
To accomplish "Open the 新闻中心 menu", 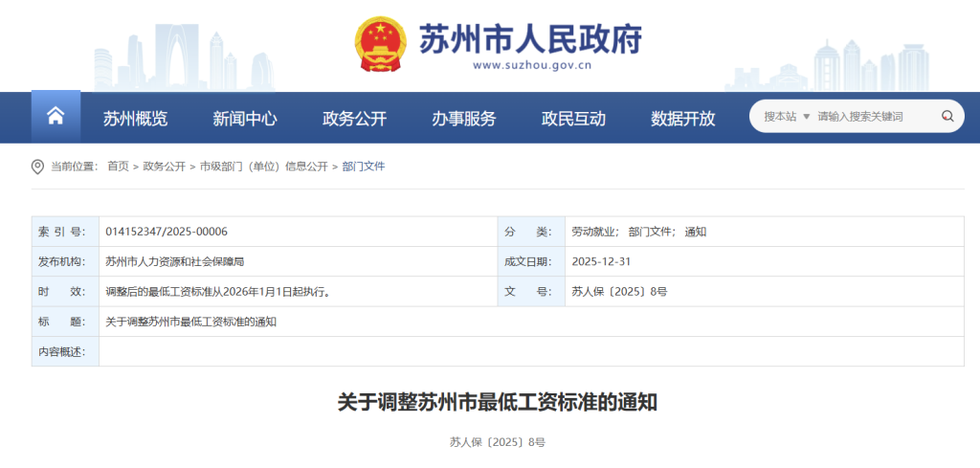I will [245, 118].
